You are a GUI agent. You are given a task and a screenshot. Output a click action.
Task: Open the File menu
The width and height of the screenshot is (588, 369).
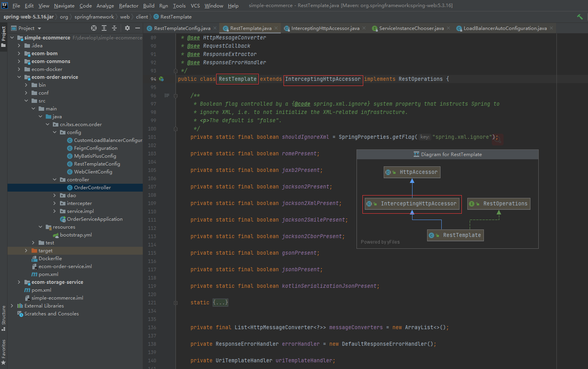pyautogui.click(x=16, y=6)
